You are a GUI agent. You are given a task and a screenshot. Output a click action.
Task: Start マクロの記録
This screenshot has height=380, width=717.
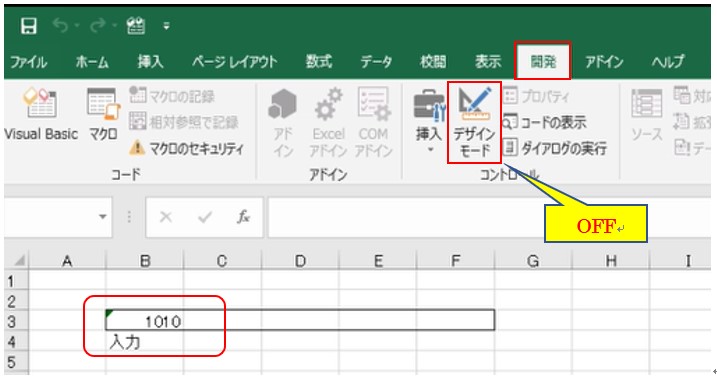click(x=172, y=96)
